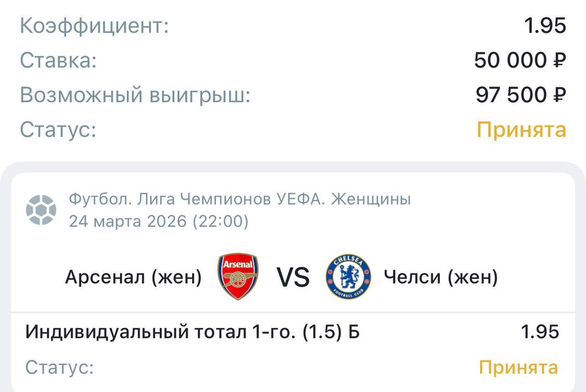Click the Статус label inside the match card

(x=60, y=367)
